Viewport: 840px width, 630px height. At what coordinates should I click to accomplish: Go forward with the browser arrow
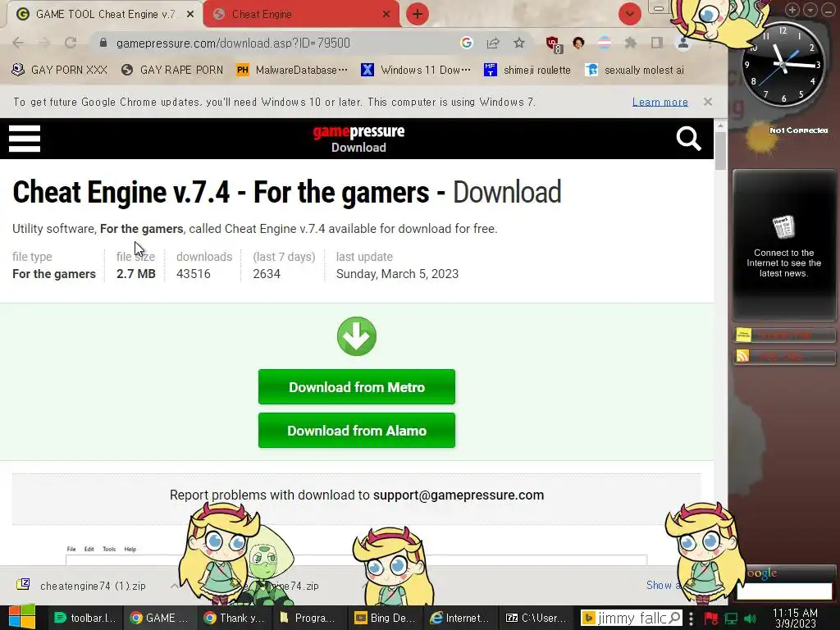click(x=44, y=43)
